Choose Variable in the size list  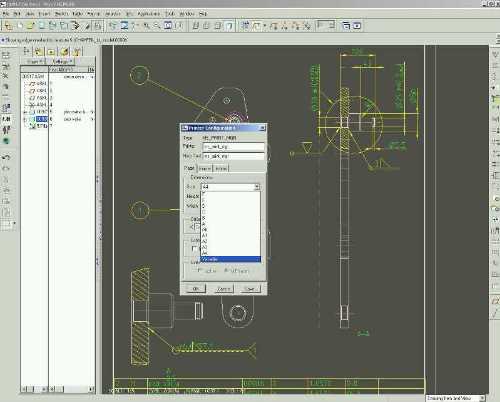point(230,259)
